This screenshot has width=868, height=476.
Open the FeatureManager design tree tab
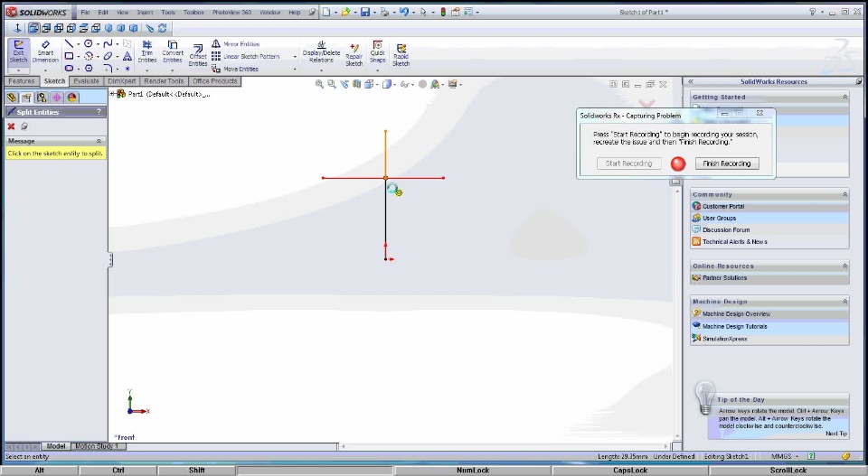(12, 98)
